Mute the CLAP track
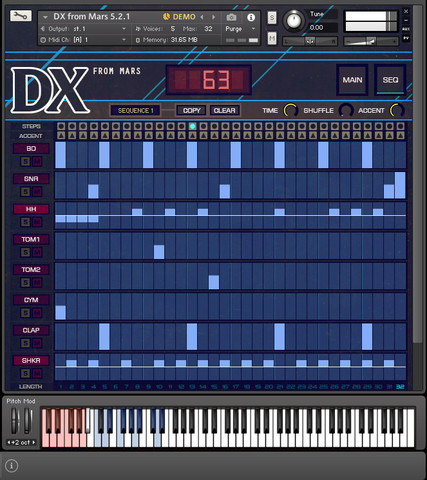 click(x=37, y=343)
